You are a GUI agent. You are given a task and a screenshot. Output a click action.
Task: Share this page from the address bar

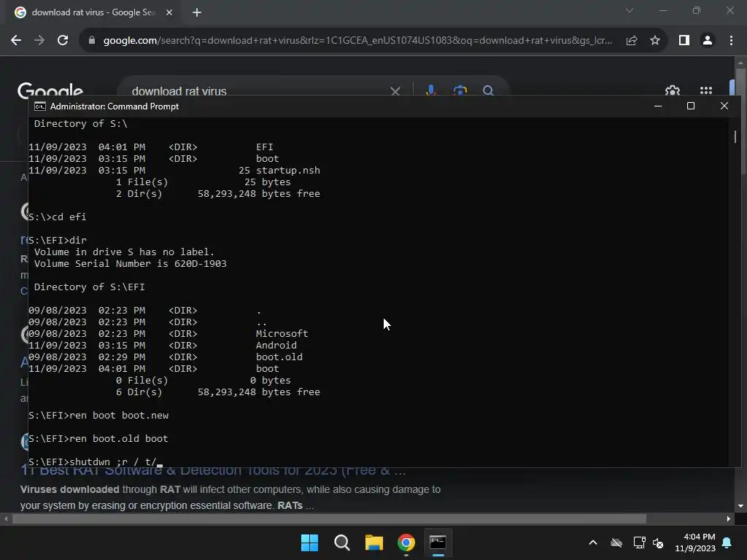click(632, 41)
